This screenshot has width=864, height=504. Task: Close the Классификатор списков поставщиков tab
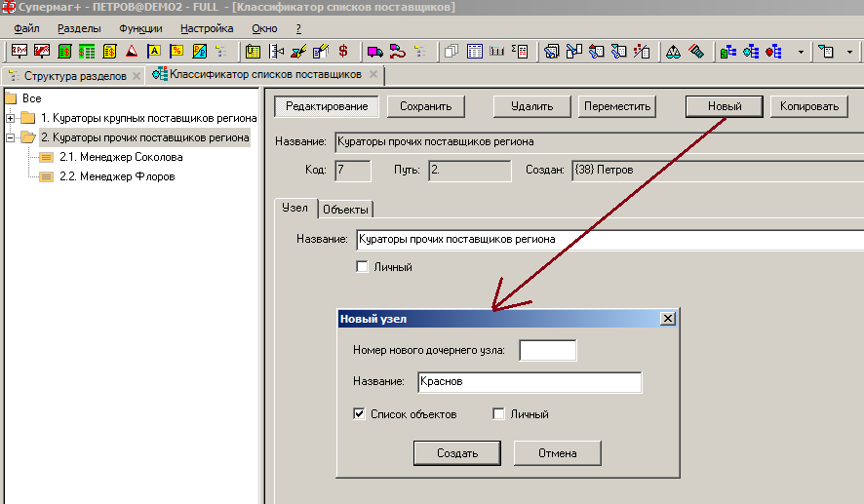[373, 74]
